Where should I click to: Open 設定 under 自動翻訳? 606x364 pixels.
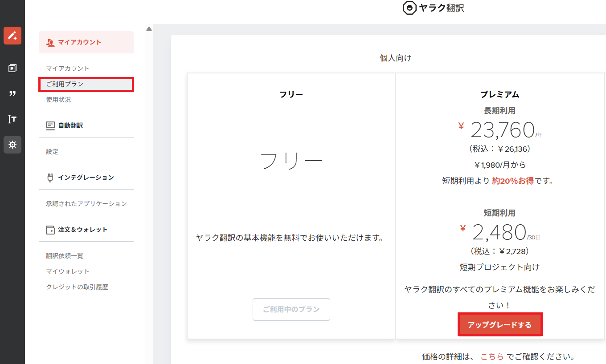(52, 152)
